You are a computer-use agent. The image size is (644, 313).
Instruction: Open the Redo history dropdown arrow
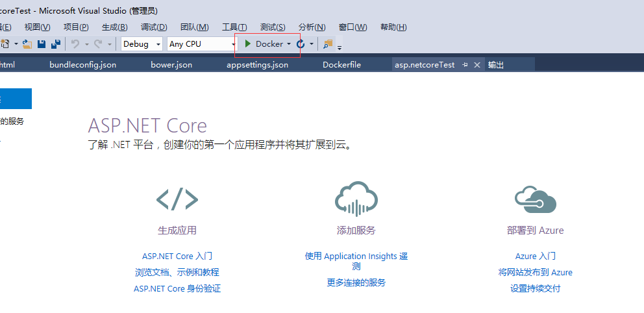click(x=110, y=44)
